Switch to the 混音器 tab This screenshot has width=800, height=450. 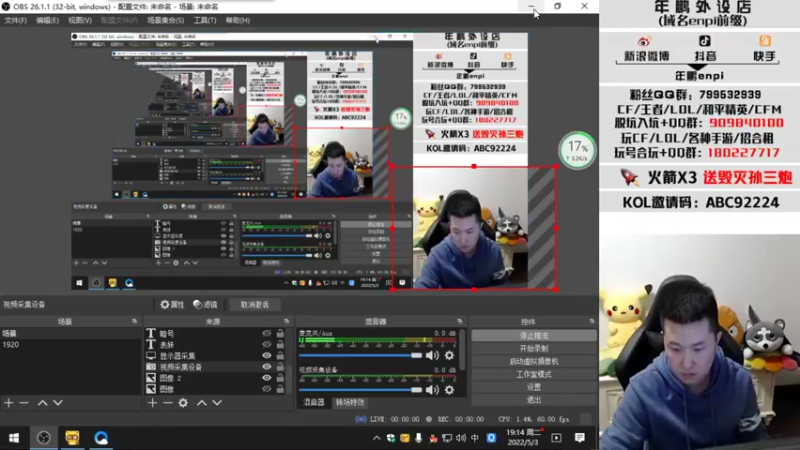pyautogui.click(x=313, y=403)
